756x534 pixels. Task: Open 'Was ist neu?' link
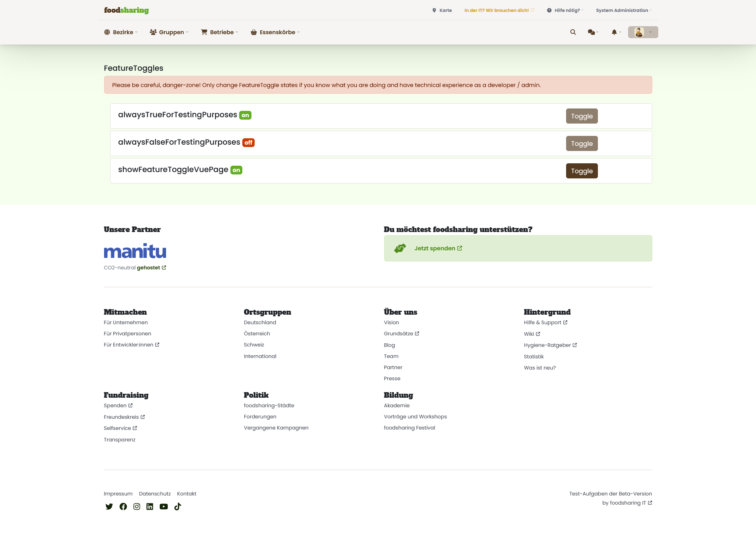[x=540, y=368]
